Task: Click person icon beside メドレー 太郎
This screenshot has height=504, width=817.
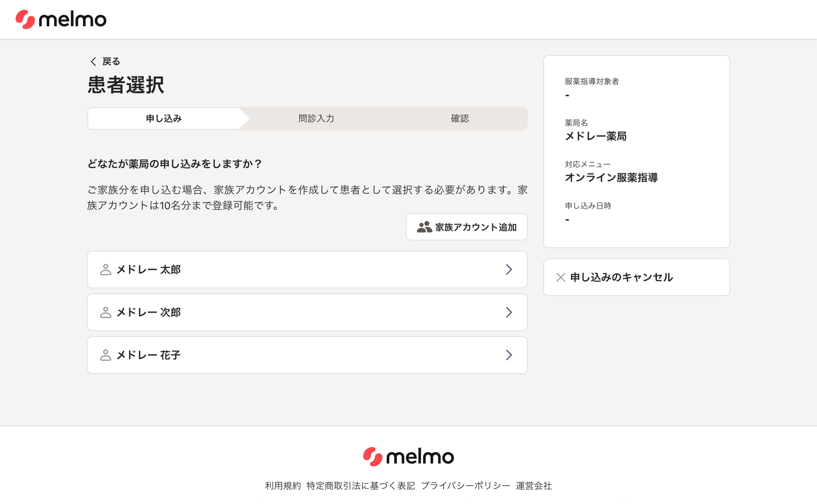Action: (x=105, y=270)
